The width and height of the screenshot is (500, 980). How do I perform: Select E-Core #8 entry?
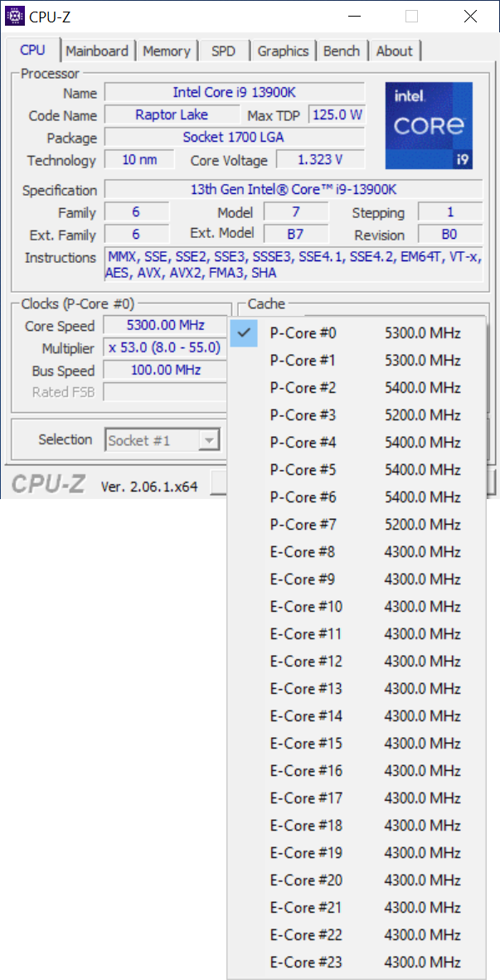coord(357,552)
